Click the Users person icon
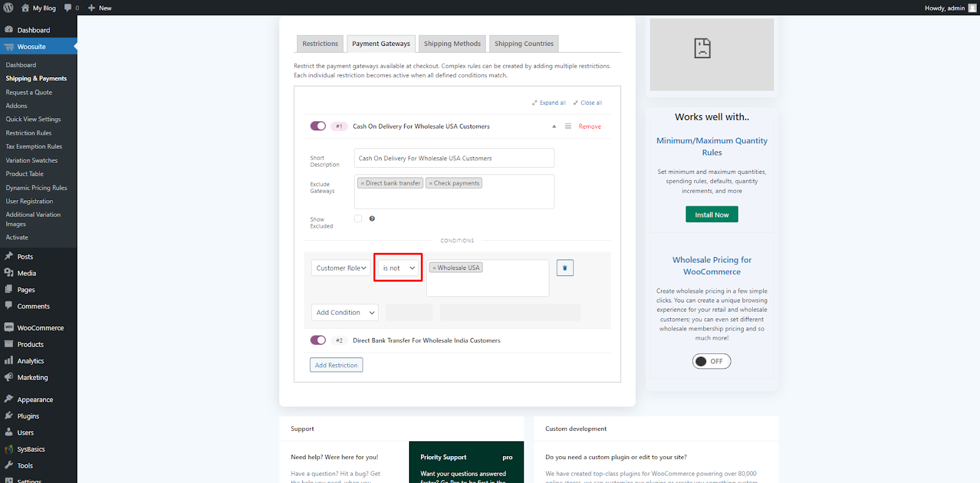The height and width of the screenshot is (483, 980). pyautogui.click(x=9, y=432)
